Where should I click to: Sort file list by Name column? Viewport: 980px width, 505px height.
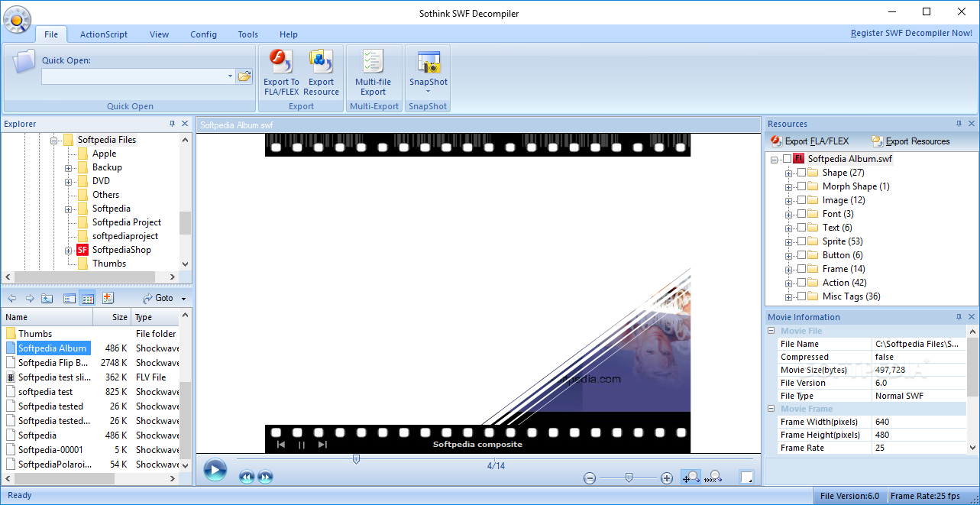point(47,317)
